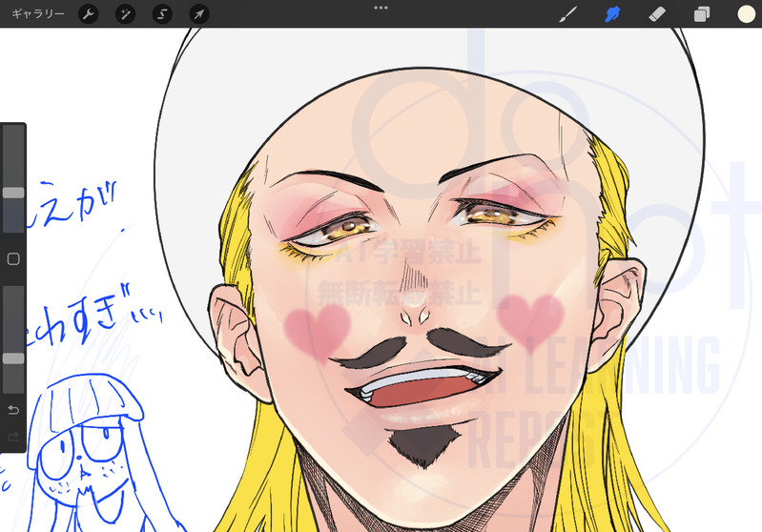Tap the three-dot multitasking indicator
Image resolution: width=762 pixels, height=532 pixels.
pyautogui.click(x=381, y=8)
